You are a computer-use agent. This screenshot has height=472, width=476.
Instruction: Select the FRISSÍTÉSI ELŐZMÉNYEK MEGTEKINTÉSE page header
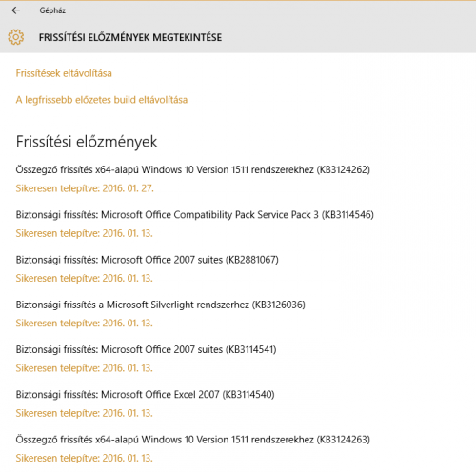(130, 37)
